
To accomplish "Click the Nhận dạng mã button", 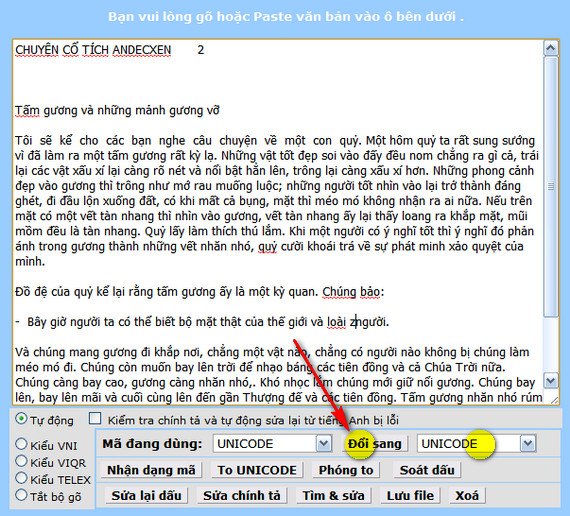I will pos(151,470).
